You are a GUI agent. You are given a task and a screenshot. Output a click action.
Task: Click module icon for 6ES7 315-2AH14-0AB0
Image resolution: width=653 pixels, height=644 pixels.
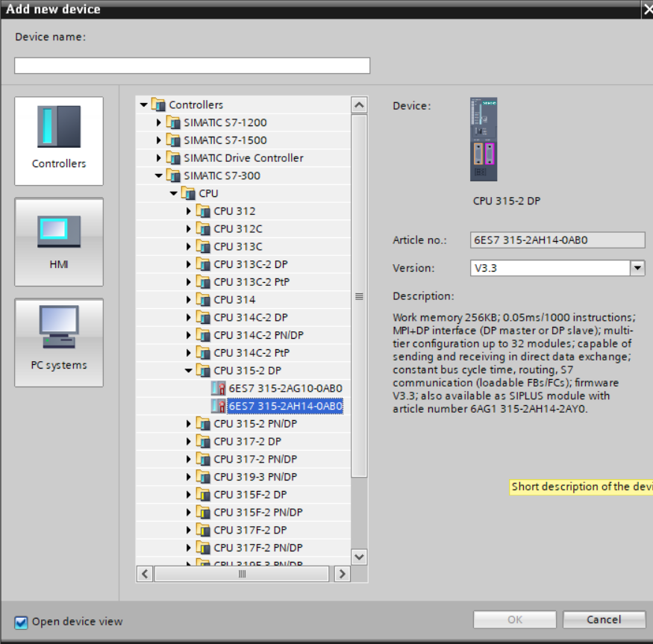tap(219, 406)
